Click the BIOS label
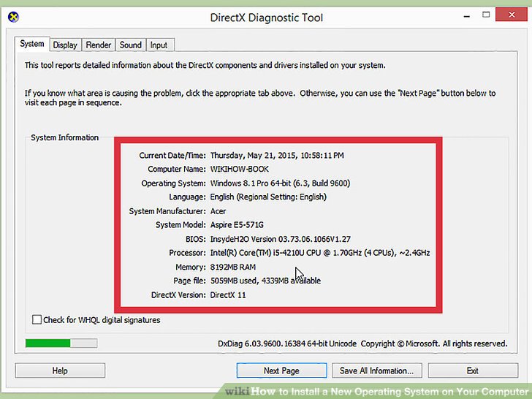The image size is (532, 399). pyautogui.click(x=196, y=239)
